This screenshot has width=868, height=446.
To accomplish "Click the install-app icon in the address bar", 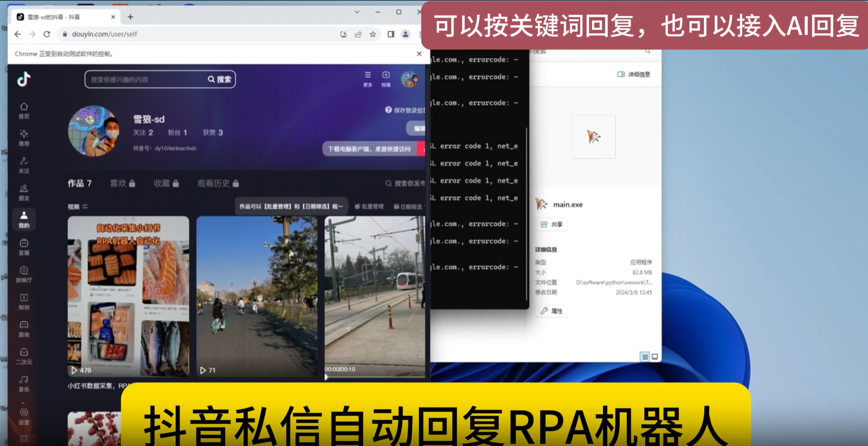I will [344, 34].
